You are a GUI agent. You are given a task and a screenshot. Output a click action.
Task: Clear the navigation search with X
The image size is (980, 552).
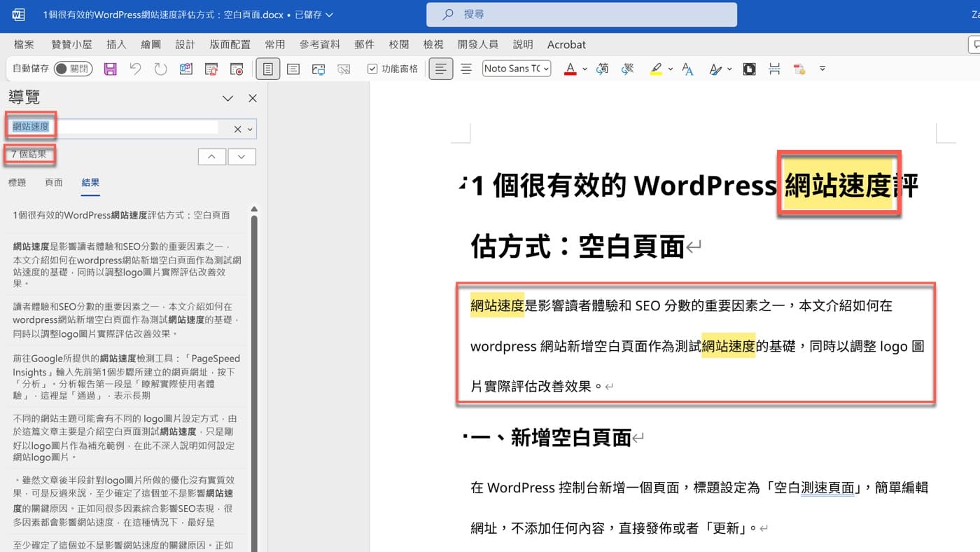(x=237, y=129)
